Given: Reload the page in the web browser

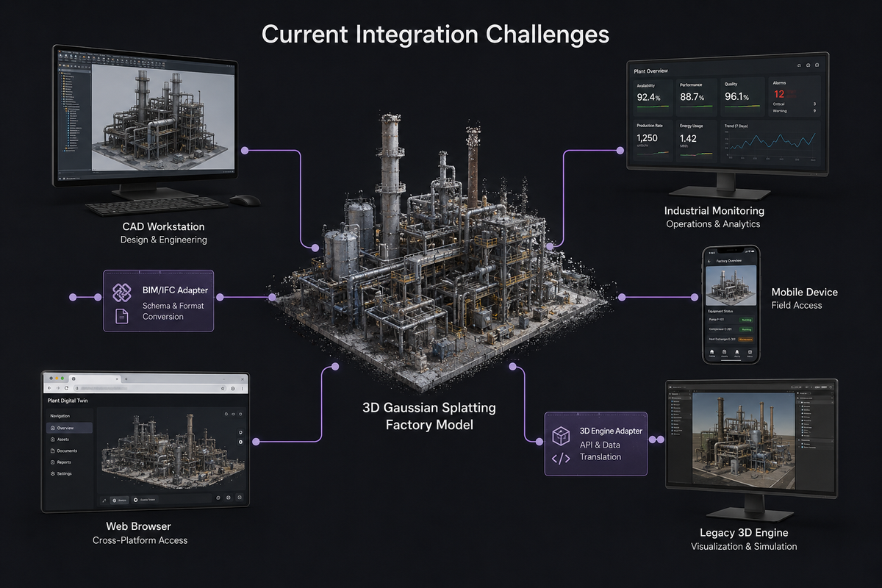Looking at the screenshot, I should point(66,388).
